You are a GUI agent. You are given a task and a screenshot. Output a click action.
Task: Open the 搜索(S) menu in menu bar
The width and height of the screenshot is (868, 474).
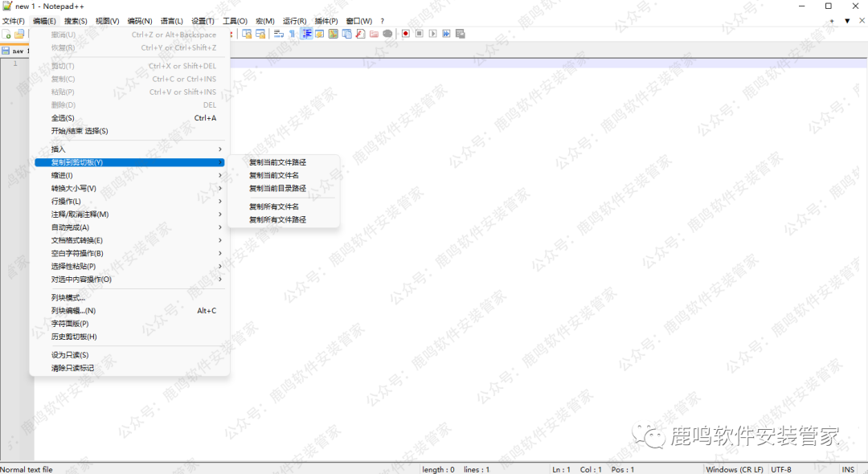point(76,21)
